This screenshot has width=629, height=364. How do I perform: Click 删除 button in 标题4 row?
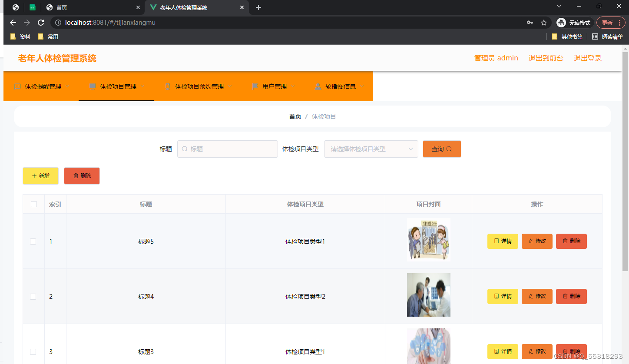pos(571,296)
